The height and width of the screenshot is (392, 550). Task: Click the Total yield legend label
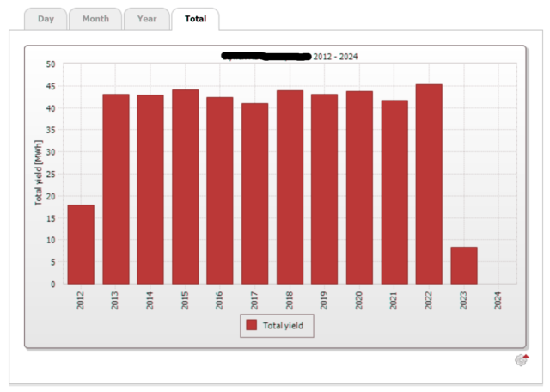(x=284, y=326)
